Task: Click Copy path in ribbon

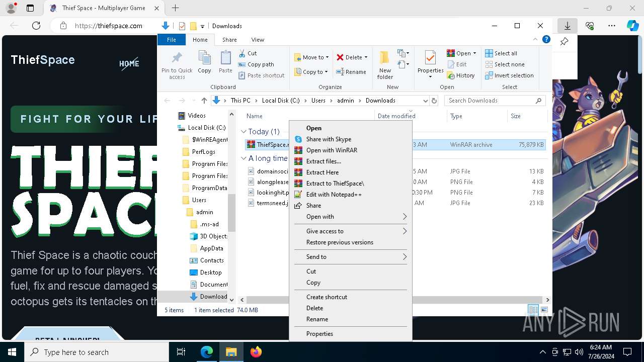Action: point(256,64)
